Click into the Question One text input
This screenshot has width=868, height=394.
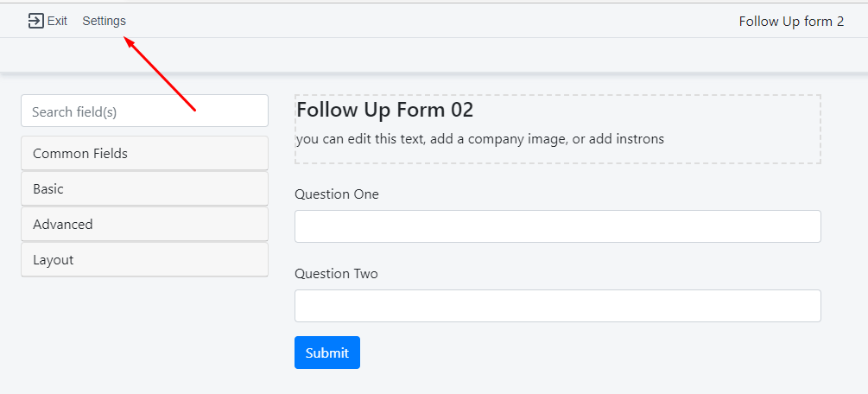557,226
